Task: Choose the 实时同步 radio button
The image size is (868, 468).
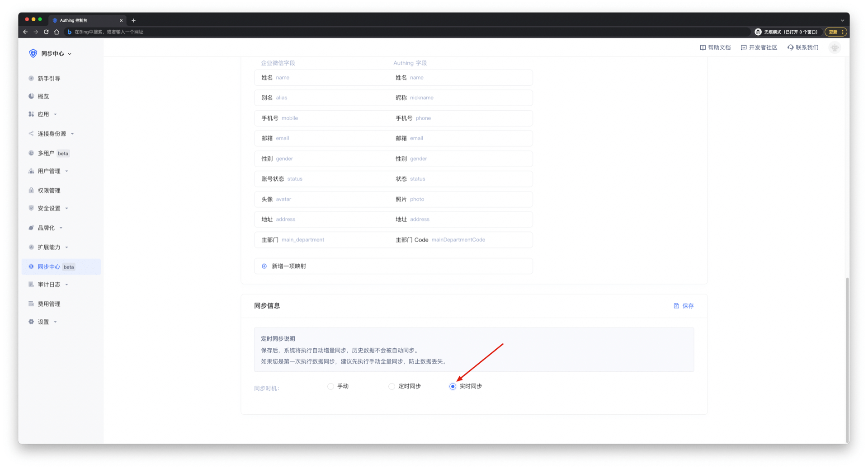Action: point(453,386)
